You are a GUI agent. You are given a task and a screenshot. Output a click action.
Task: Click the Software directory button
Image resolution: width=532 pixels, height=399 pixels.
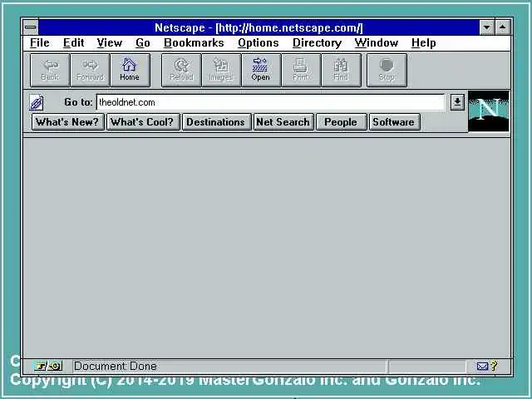point(394,122)
